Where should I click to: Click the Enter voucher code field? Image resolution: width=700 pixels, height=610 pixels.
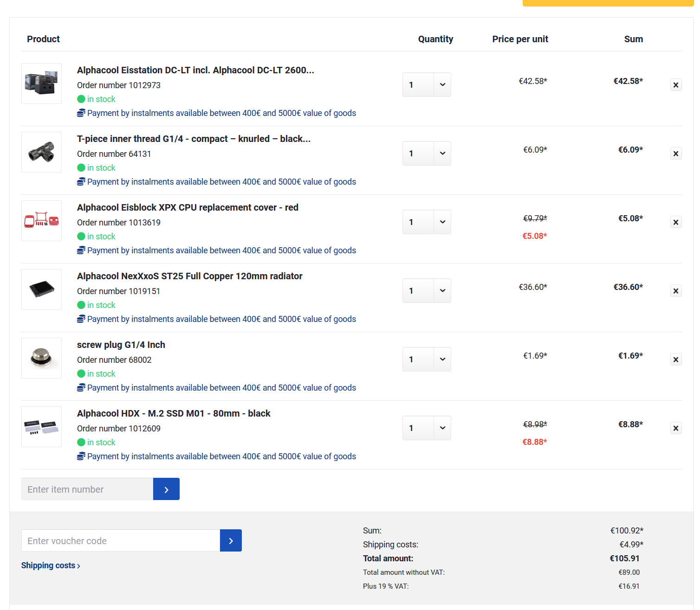click(x=121, y=540)
